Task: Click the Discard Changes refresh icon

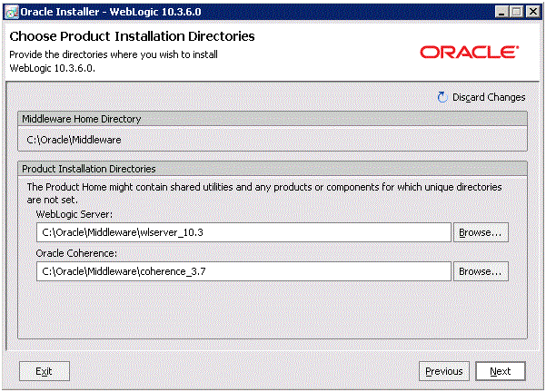Action: [442, 97]
